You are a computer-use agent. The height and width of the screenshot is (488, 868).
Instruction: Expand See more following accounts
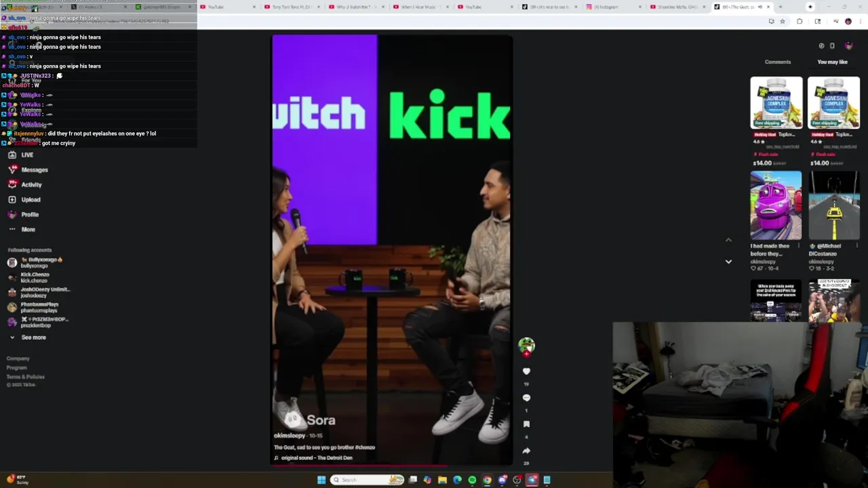27,337
